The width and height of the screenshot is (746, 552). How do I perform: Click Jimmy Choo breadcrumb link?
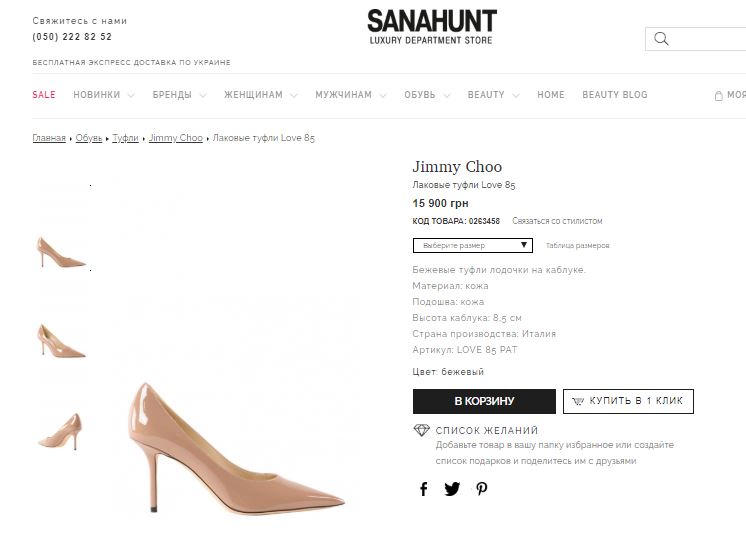(176, 138)
